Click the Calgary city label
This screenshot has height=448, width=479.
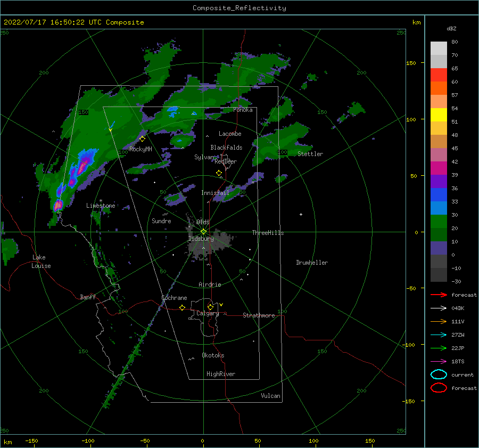[x=208, y=313]
